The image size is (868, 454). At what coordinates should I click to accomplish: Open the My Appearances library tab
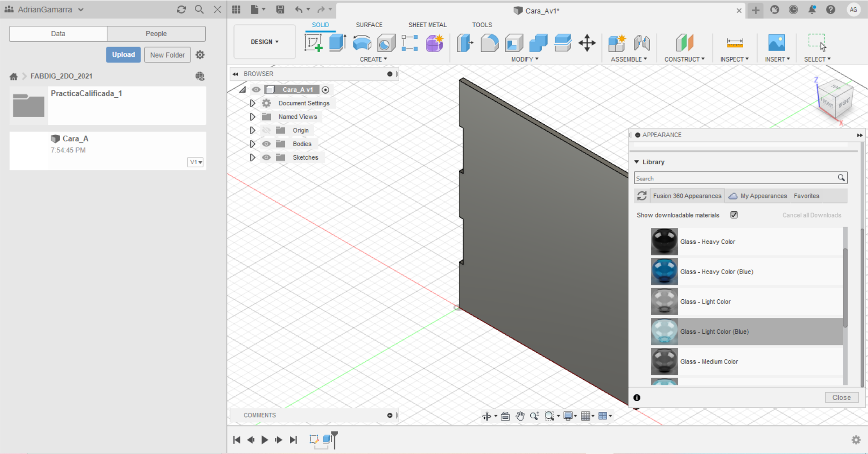tap(758, 196)
